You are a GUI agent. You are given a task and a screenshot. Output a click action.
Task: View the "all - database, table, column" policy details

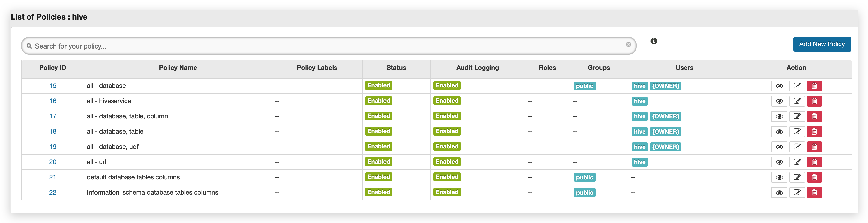(x=779, y=116)
